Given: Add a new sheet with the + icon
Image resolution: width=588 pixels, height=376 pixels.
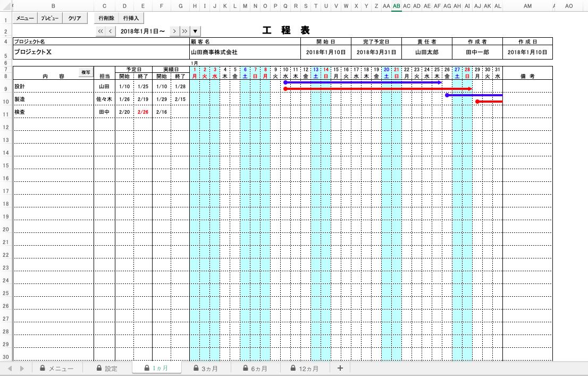Looking at the screenshot, I should [340, 367].
